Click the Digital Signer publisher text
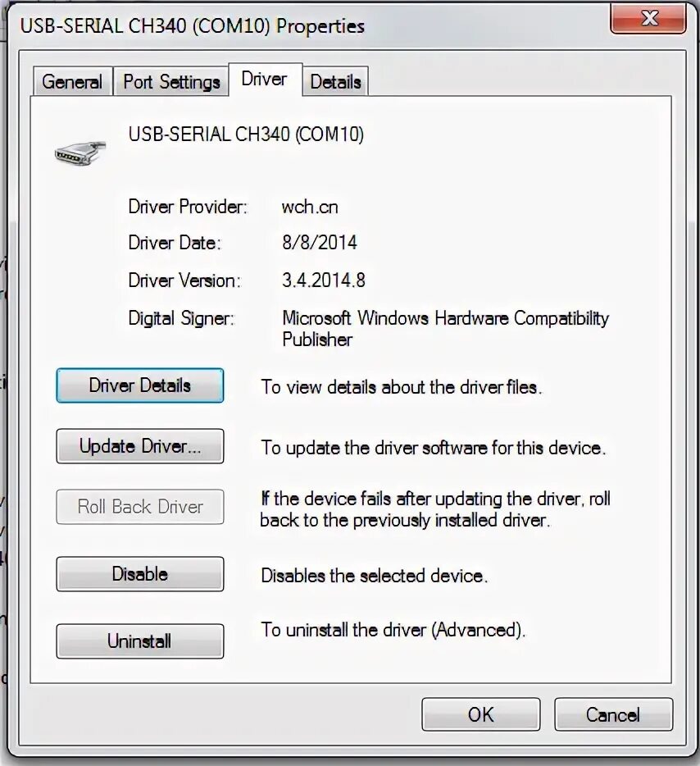The height and width of the screenshot is (766, 700). (x=445, y=329)
